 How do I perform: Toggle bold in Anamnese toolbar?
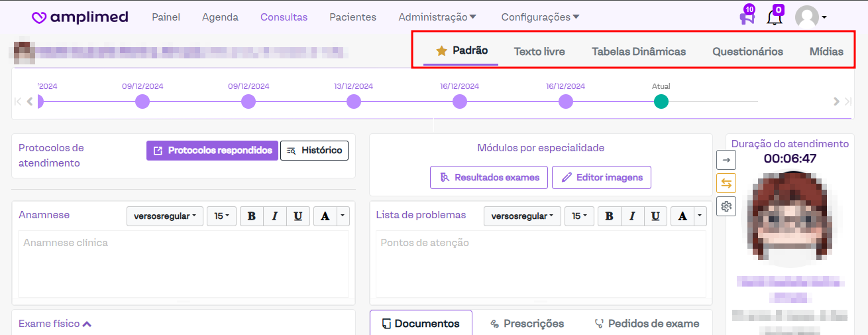tap(251, 216)
